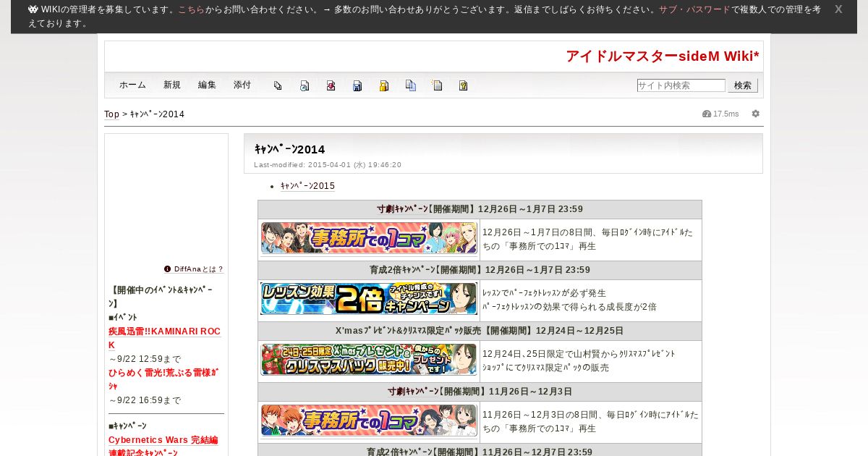Open the 新規 menu item
The height and width of the screenshot is (456, 868).
click(x=172, y=85)
